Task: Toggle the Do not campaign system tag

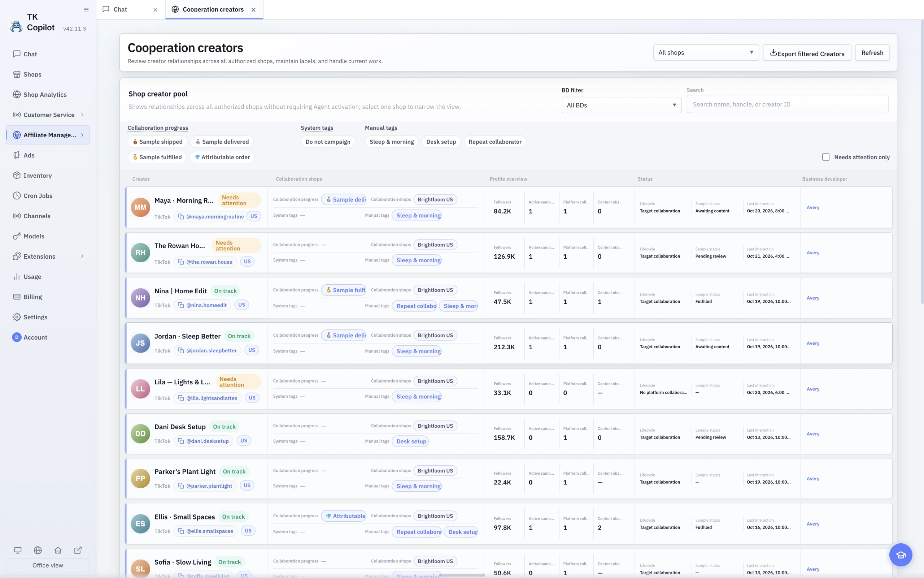Action: point(328,142)
